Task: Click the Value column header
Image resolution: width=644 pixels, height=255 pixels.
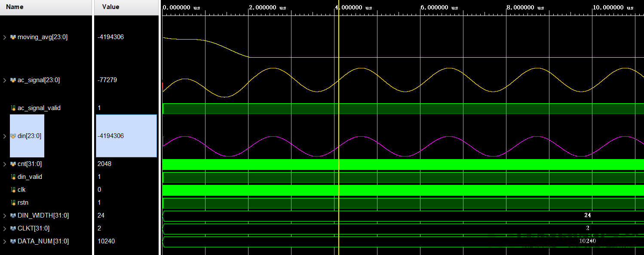Action: [x=111, y=7]
